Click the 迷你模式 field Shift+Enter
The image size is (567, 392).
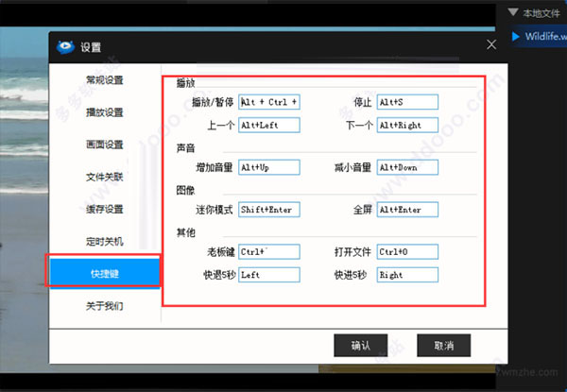[x=269, y=210]
